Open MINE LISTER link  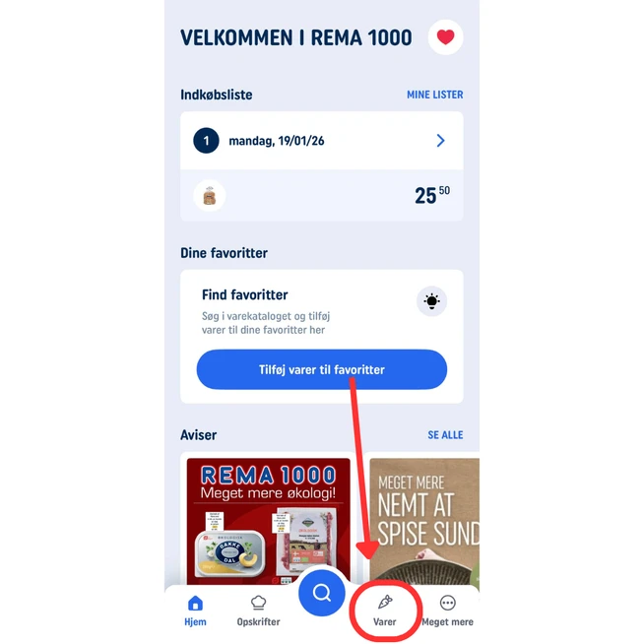tap(435, 95)
